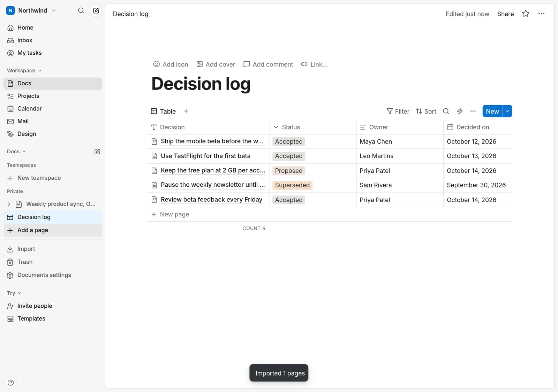
Task: Click the search icon in the sidebar header
Action: click(x=81, y=10)
